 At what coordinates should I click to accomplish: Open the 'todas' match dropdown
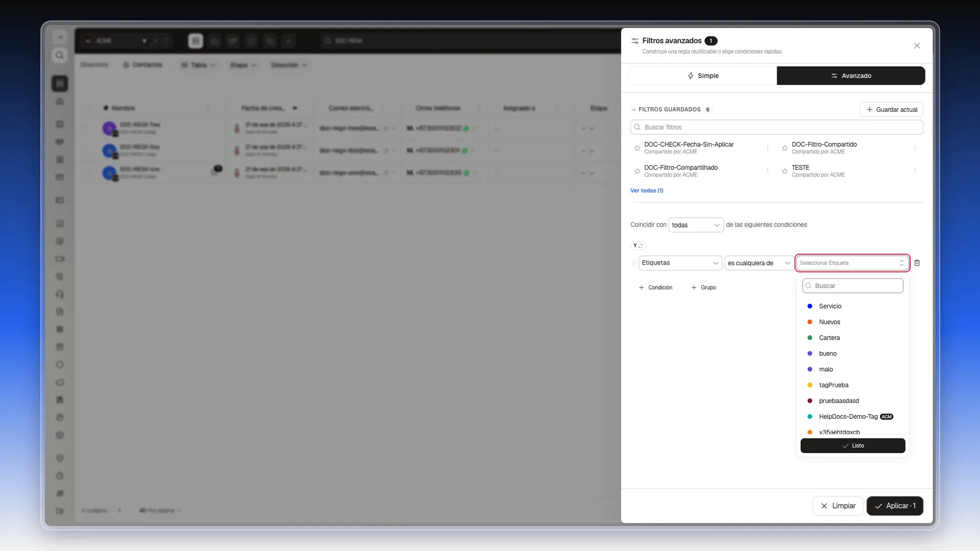click(x=696, y=225)
